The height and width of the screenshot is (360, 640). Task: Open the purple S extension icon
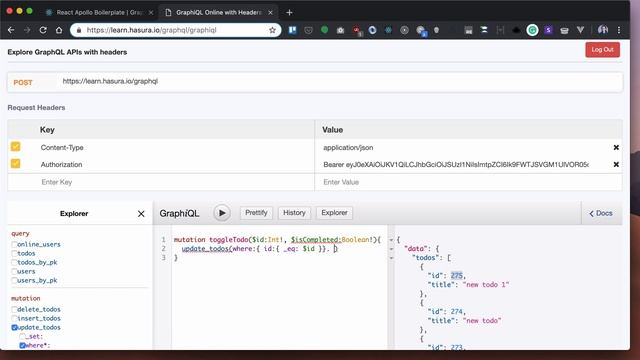[548, 30]
